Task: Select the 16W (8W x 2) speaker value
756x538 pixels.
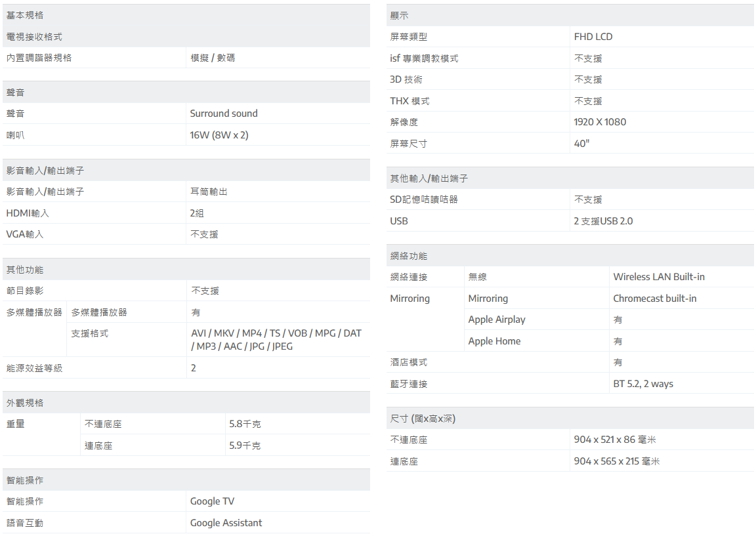Action: tap(219, 135)
